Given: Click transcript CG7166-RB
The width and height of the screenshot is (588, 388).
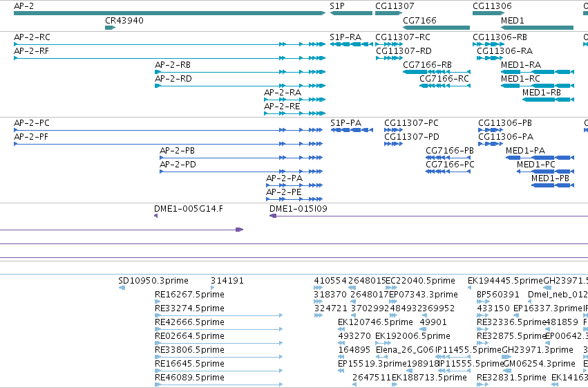Looking at the screenshot, I should (x=437, y=72).
